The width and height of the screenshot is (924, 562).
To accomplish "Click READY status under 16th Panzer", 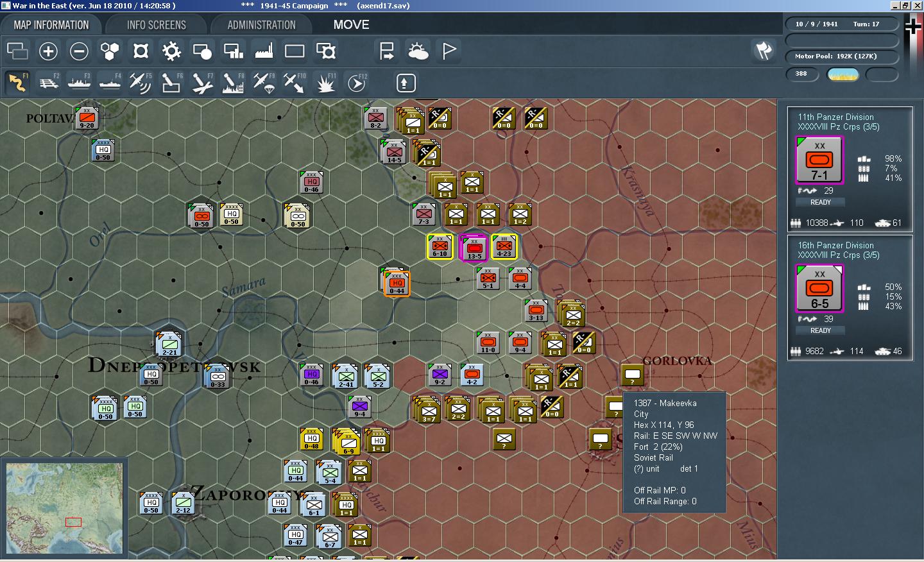I will tap(821, 330).
